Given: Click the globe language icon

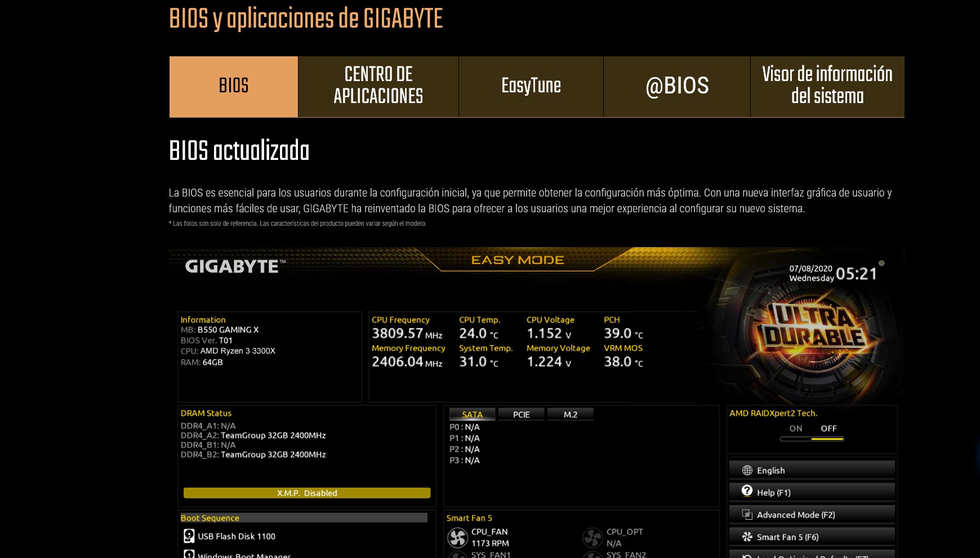Looking at the screenshot, I should [x=747, y=470].
